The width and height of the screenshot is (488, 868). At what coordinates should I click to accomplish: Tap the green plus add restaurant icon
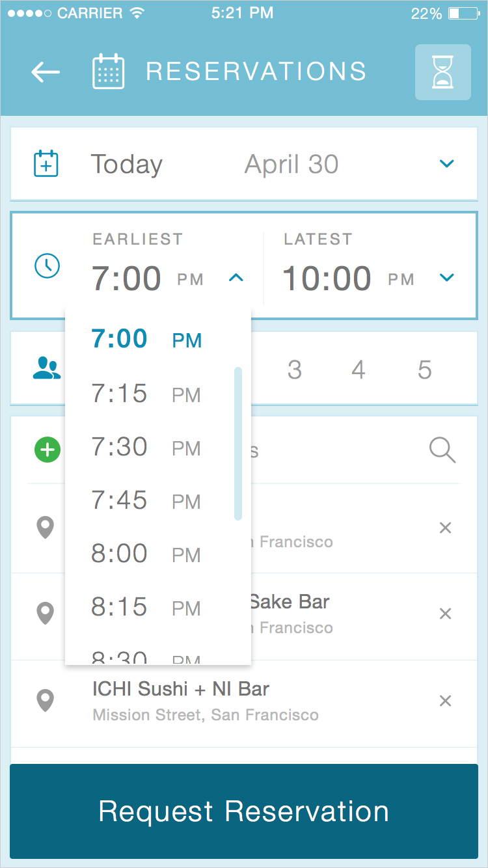tap(47, 450)
